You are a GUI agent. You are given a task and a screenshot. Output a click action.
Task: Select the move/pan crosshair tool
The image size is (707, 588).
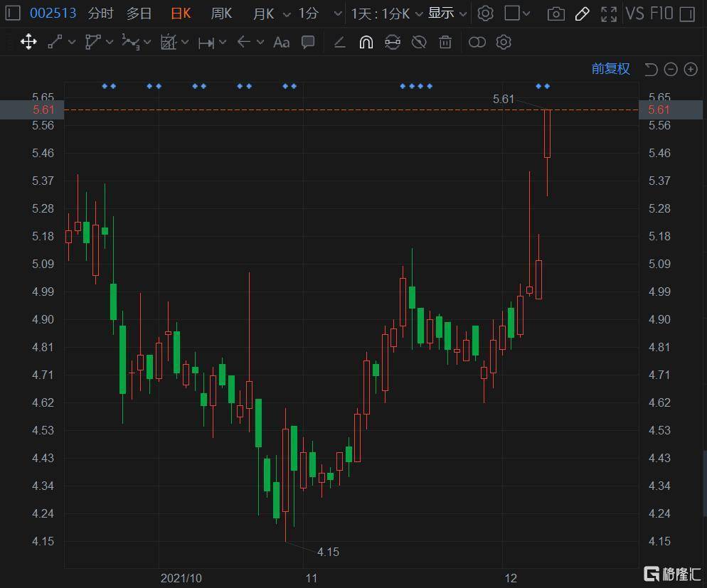click(28, 43)
